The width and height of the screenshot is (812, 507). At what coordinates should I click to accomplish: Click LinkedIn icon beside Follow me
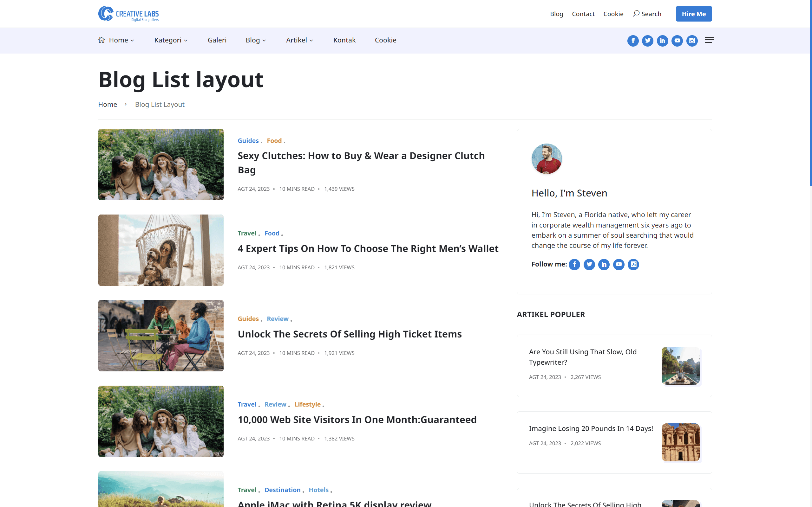[x=604, y=265]
